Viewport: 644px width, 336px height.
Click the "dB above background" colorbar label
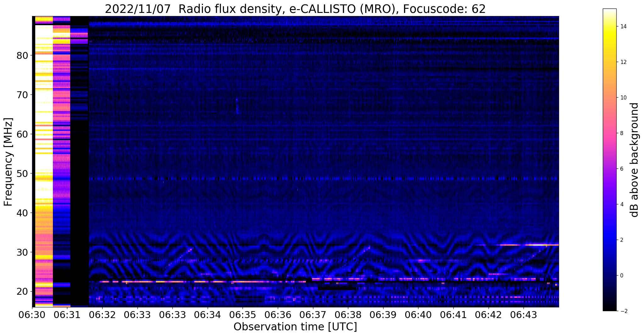(x=635, y=160)
